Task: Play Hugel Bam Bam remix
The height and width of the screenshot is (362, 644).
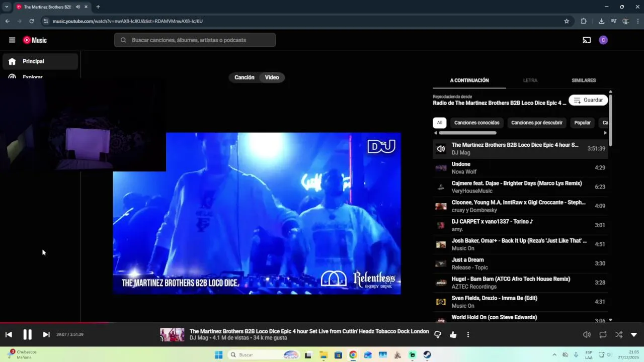Action: coord(520,283)
